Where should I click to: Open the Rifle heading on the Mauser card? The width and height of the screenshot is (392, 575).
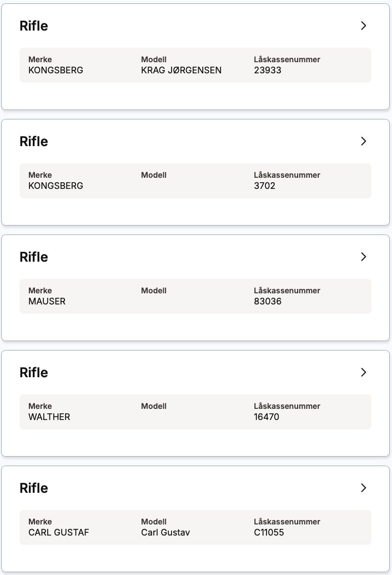pyautogui.click(x=34, y=257)
